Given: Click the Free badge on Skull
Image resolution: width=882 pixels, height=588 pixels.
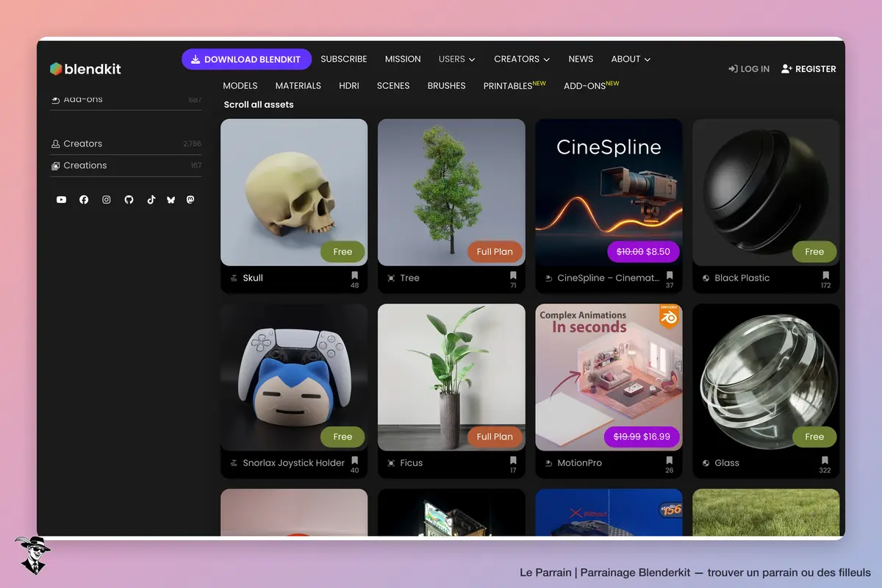Looking at the screenshot, I should 343,251.
